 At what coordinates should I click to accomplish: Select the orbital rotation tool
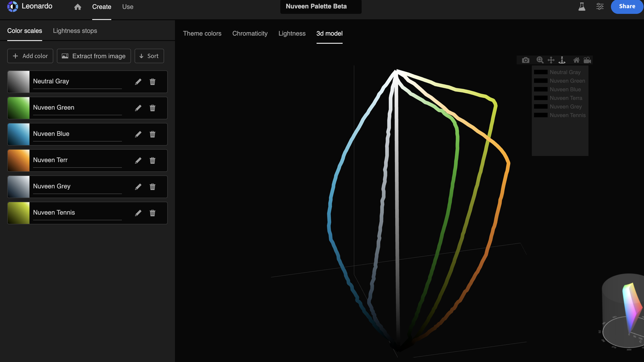[x=562, y=60]
